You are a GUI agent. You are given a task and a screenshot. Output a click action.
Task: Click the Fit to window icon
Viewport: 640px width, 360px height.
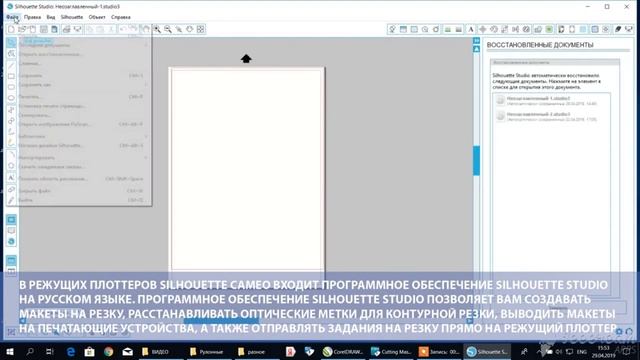[x=200, y=29]
